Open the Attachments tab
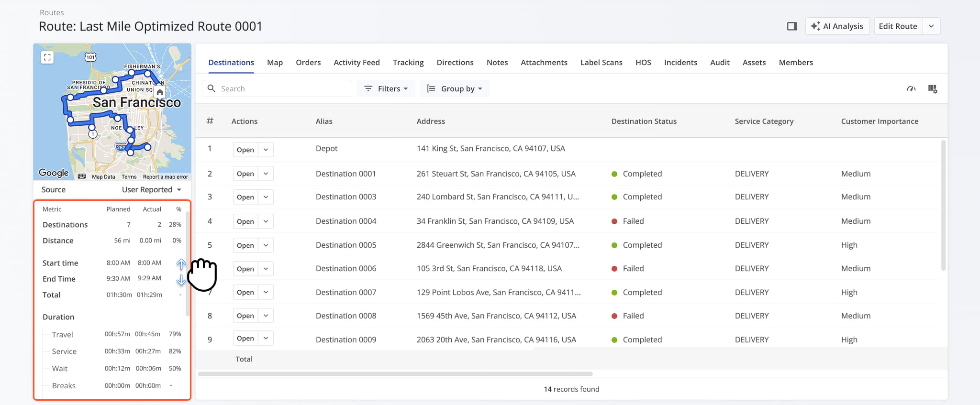The height and width of the screenshot is (405, 980). coord(544,63)
